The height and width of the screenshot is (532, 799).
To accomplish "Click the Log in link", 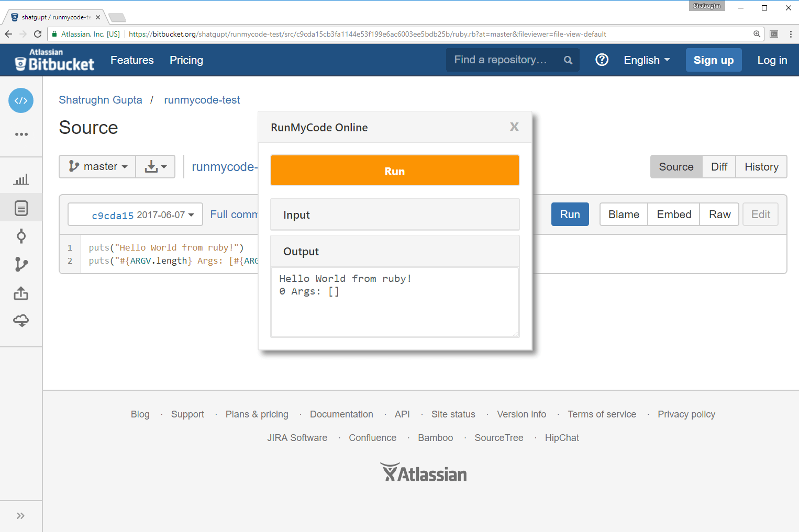I will tap(772, 60).
